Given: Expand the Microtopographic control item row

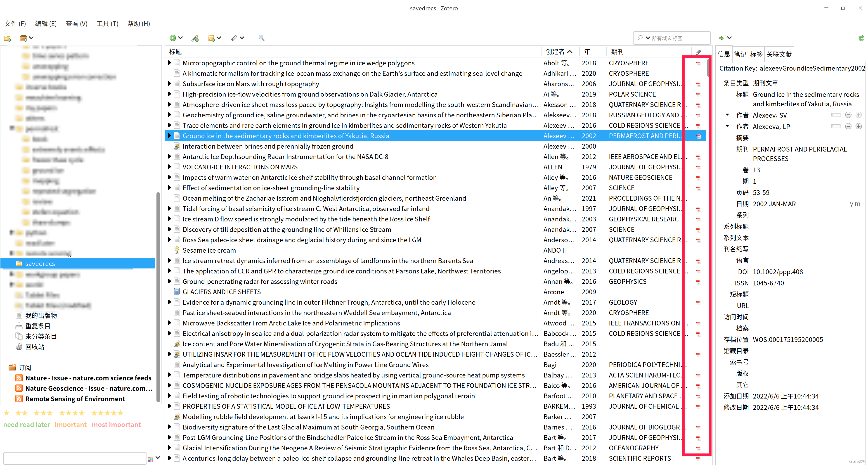Looking at the screenshot, I should tap(170, 63).
